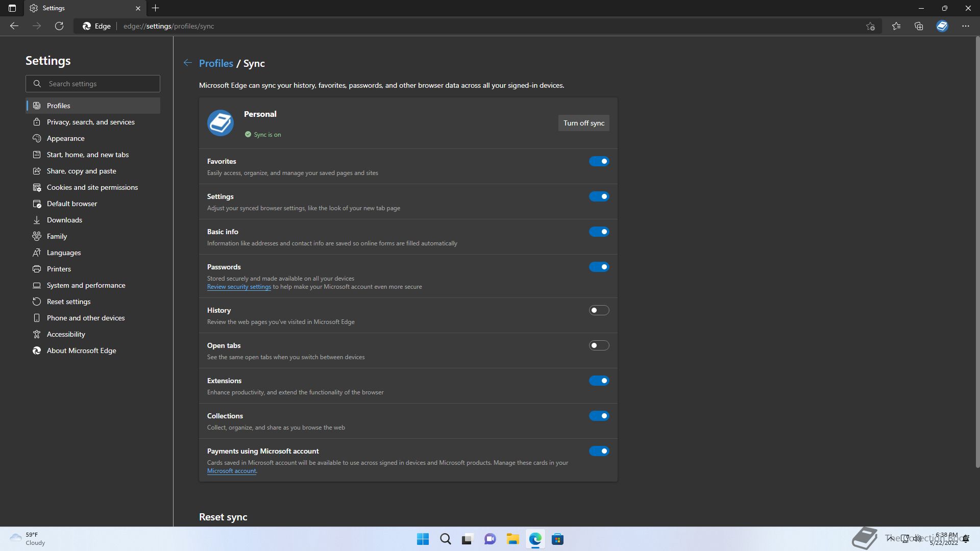This screenshot has width=980, height=551.
Task: Disable the Settings sync toggle
Action: (599, 196)
